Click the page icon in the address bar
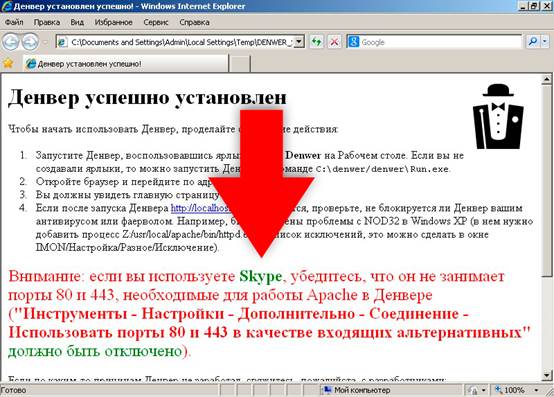This screenshot has width=554, height=397. click(63, 42)
